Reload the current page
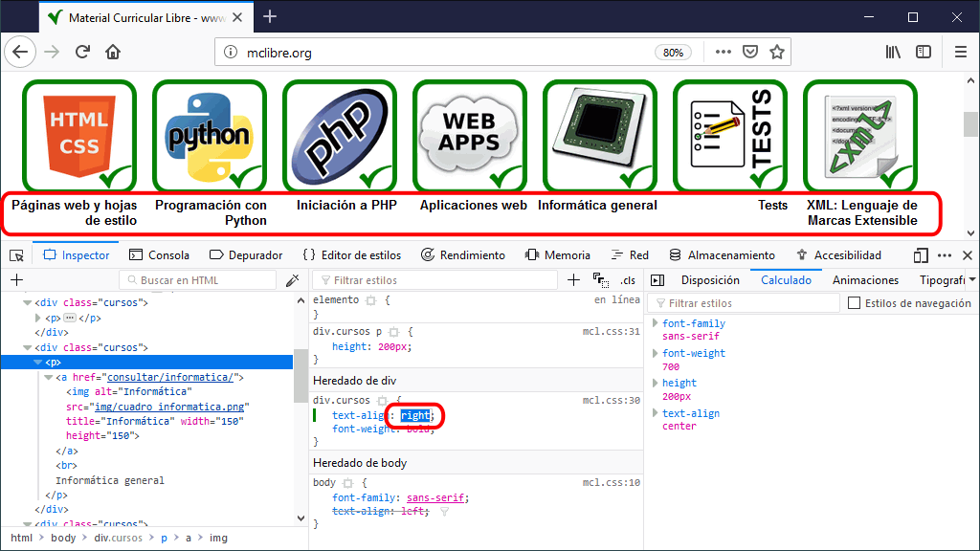Viewport: 980px width, 551px height. click(83, 52)
